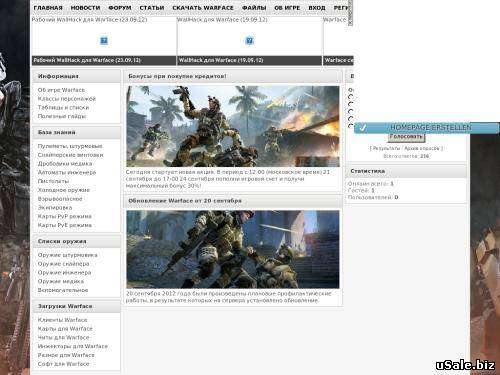
Task: Click the checkmark icon on the Homepage erstellen banner
Action: click(363, 127)
